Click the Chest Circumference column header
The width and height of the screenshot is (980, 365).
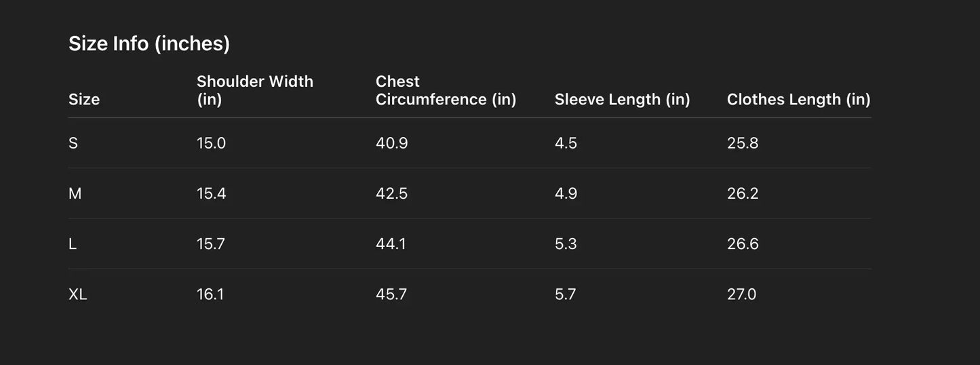(446, 90)
